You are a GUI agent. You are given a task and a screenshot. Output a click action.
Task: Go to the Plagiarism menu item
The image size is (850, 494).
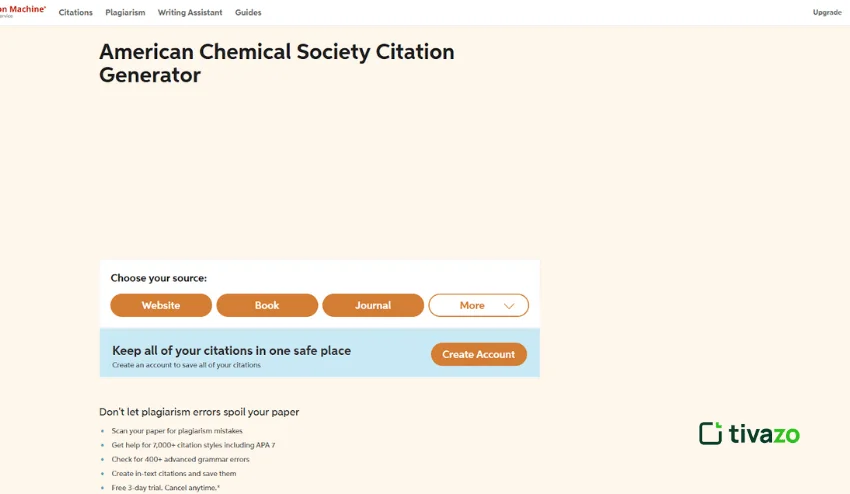pyautogui.click(x=125, y=13)
